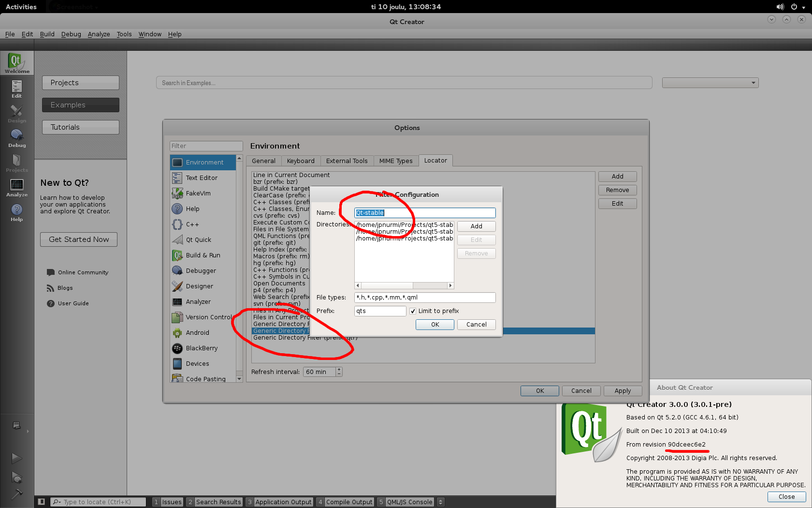Click the Build hammer icon

pos(17,494)
